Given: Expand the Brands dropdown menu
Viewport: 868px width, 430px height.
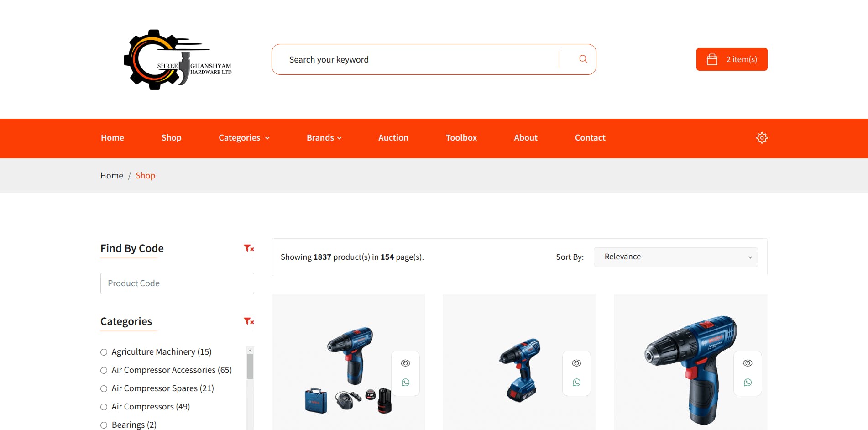Looking at the screenshot, I should (x=324, y=138).
